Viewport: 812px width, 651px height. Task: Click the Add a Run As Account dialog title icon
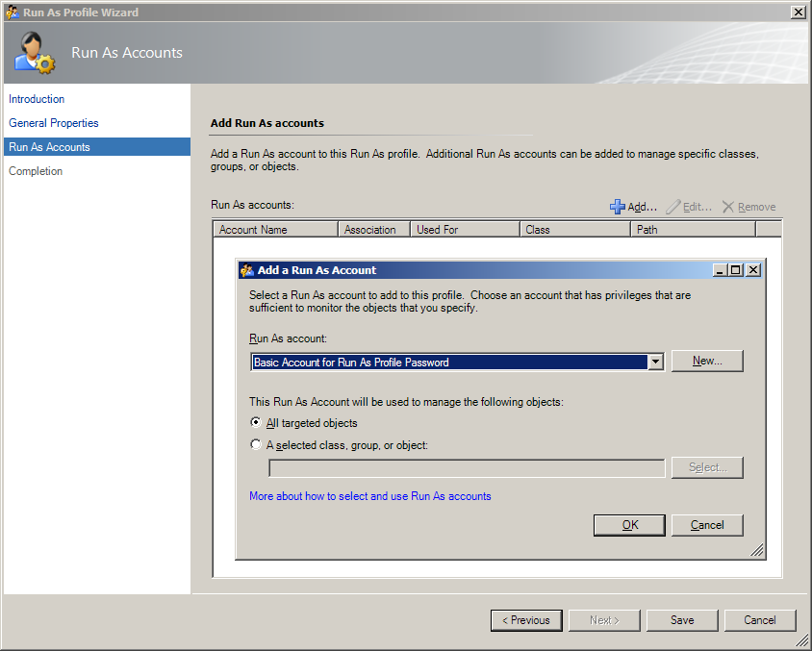coord(247,270)
